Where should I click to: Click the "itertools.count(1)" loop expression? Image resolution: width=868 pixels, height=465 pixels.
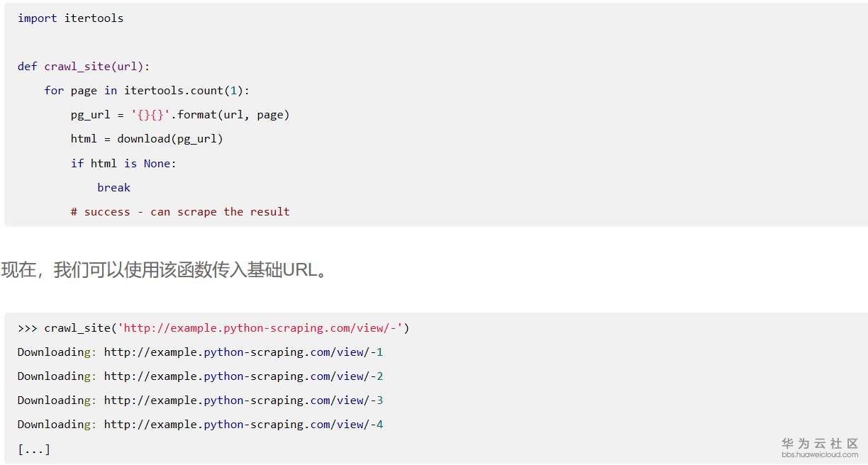[x=185, y=91]
